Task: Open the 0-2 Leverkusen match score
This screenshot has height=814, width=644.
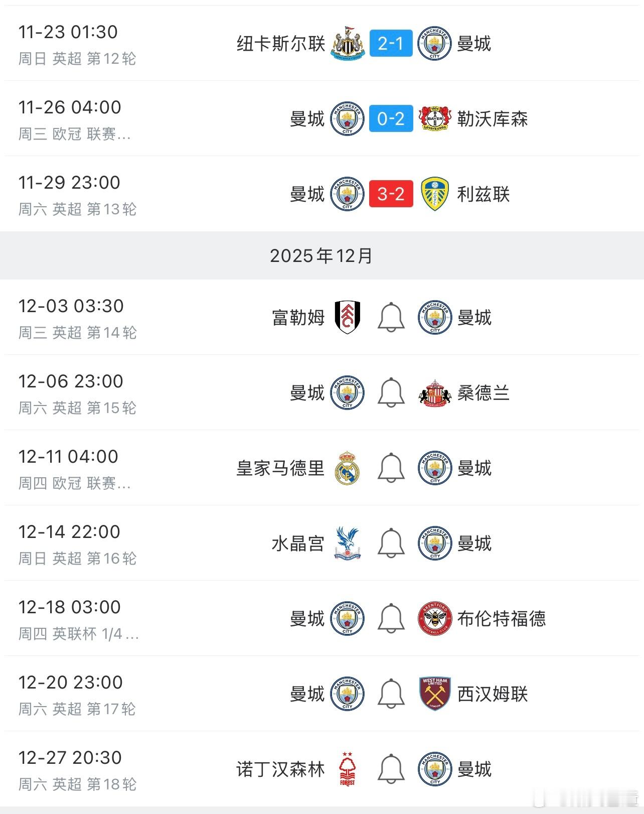Action: tap(391, 118)
